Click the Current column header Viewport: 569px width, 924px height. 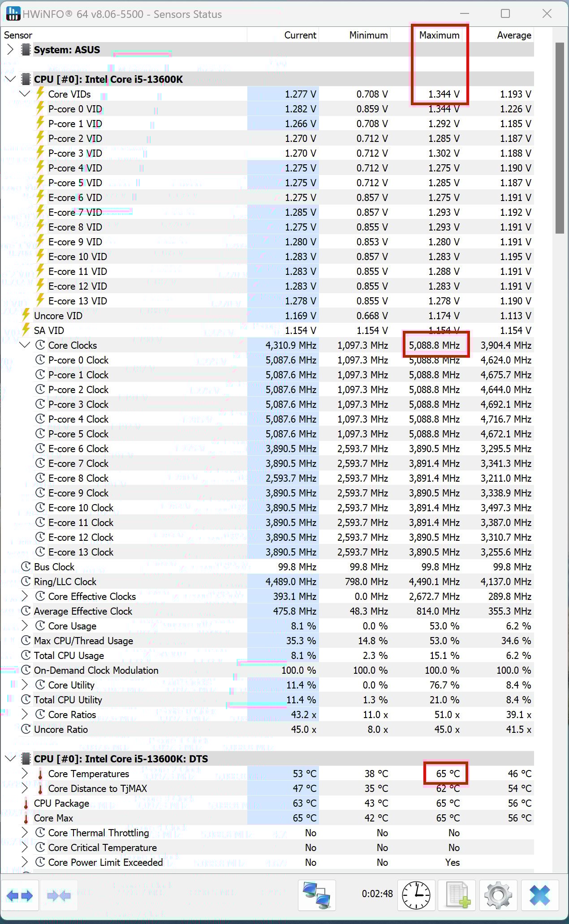click(x=283, y=35)
